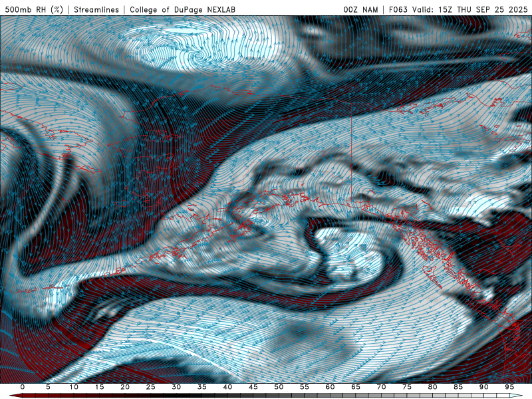The height and width of the screenshot is (399, 532).
Task: Click the colorbar label '45'
Action: 253,387
